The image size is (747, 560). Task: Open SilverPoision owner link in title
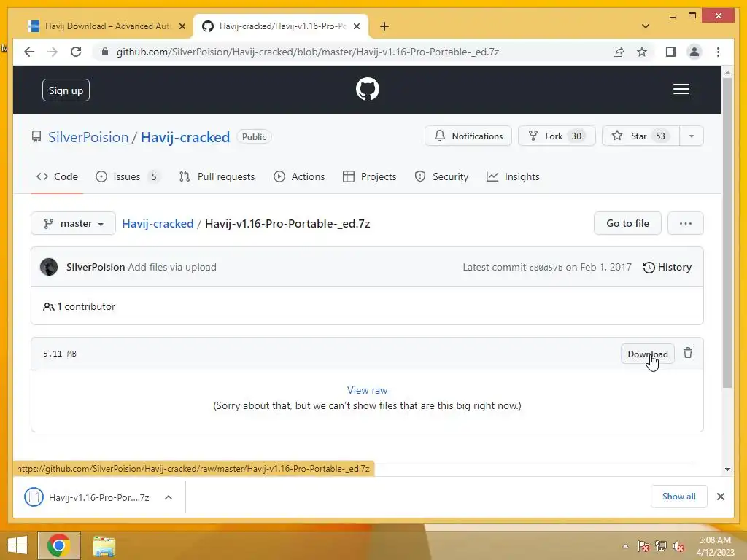[x=88, y=137]
